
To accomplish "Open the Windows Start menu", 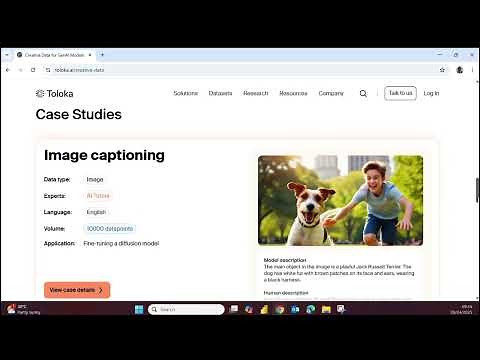I will click(x=139, y=309).
